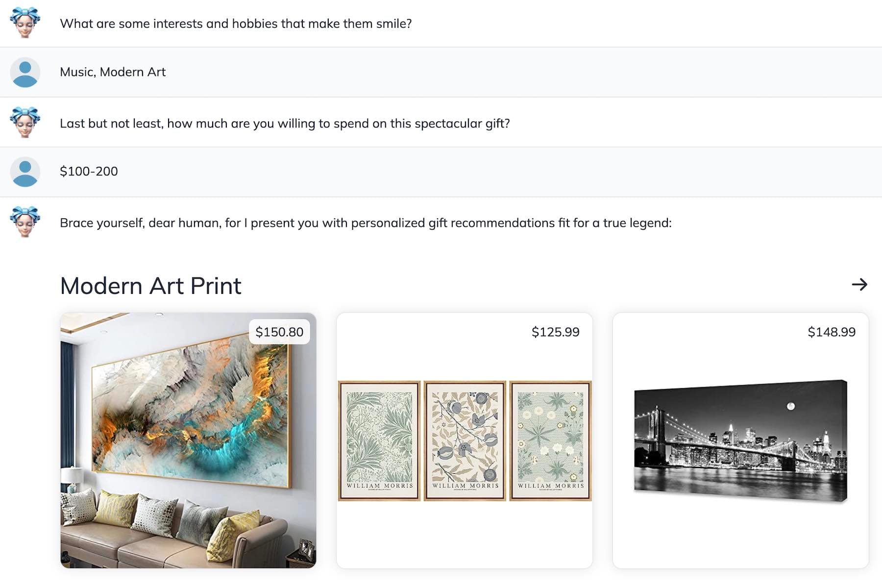The image size is (882, 588).
Task: Click the budget question chat bubble
Action: [x=285, y=123]
